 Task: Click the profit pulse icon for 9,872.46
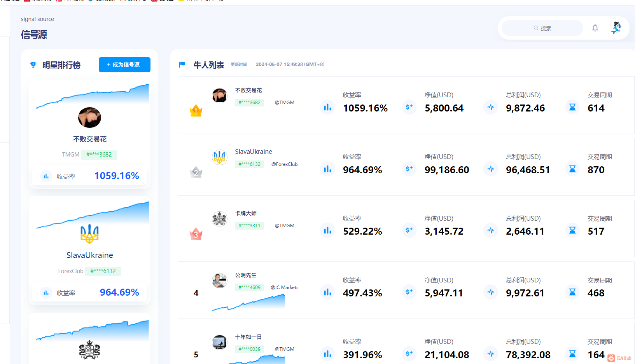point(491,107)
